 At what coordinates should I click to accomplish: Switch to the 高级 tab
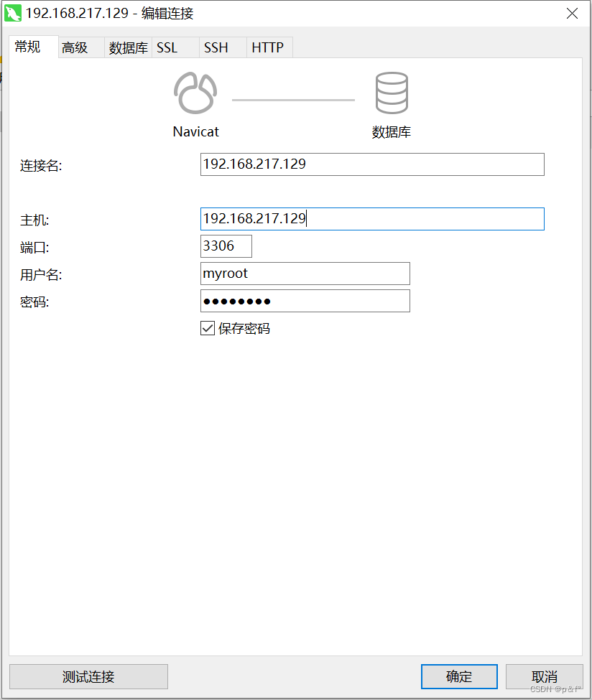click(79, 47)
